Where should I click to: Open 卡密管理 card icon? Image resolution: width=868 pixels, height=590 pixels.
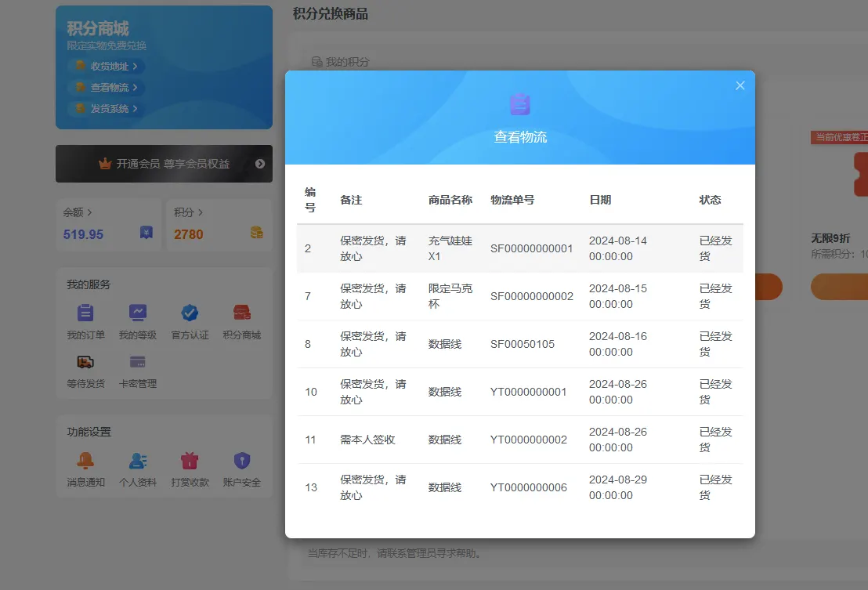click(x=137, y=362)
